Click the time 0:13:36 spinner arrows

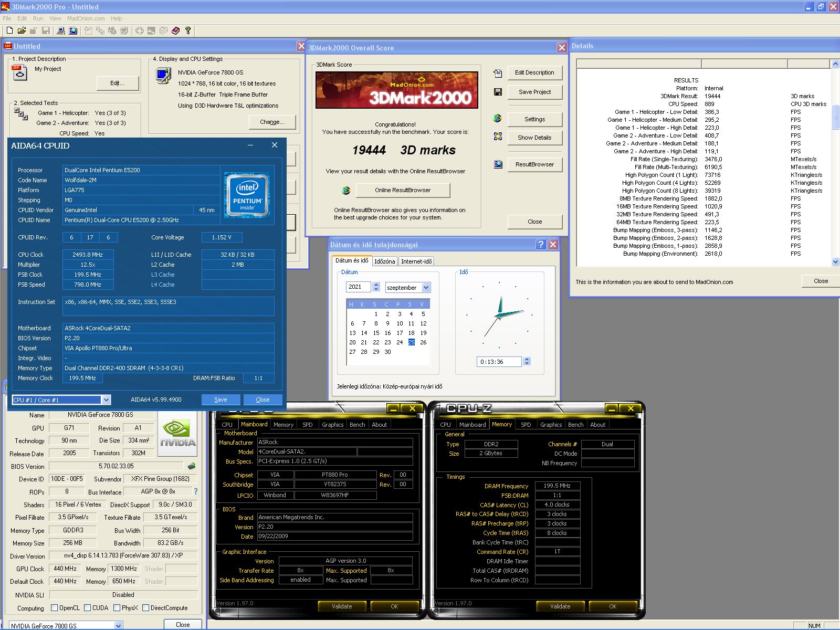pyautogui.click(x=527, y=361)
